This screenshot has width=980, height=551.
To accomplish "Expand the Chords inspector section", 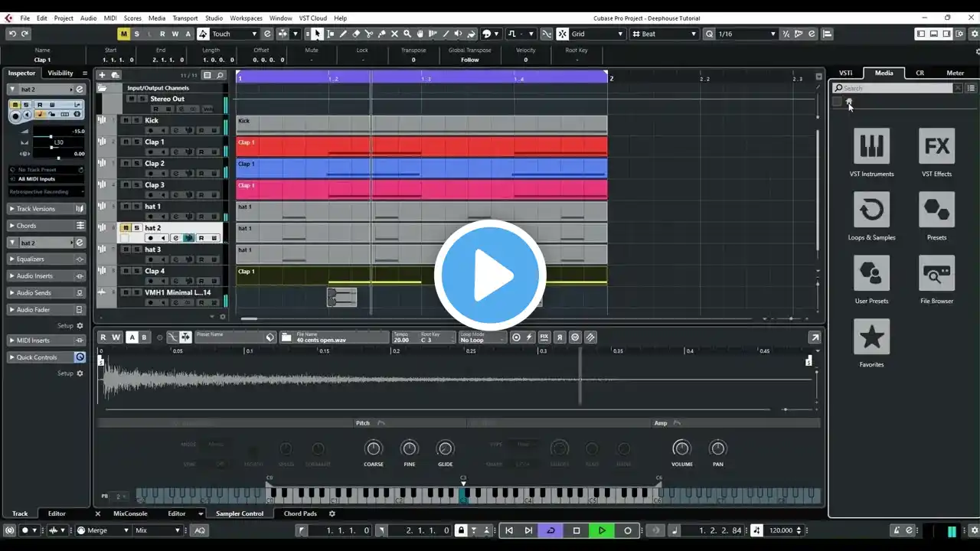I will (47, 226).
